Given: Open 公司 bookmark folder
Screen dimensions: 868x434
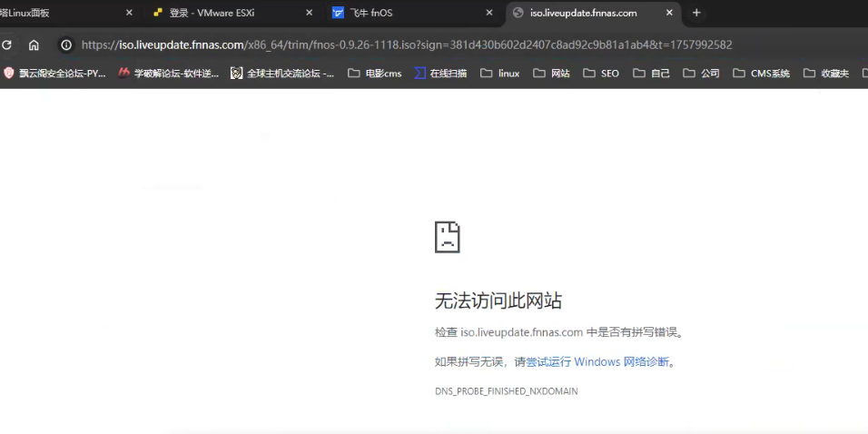Looking at the screenshot, I should click(x=701, y=73).
